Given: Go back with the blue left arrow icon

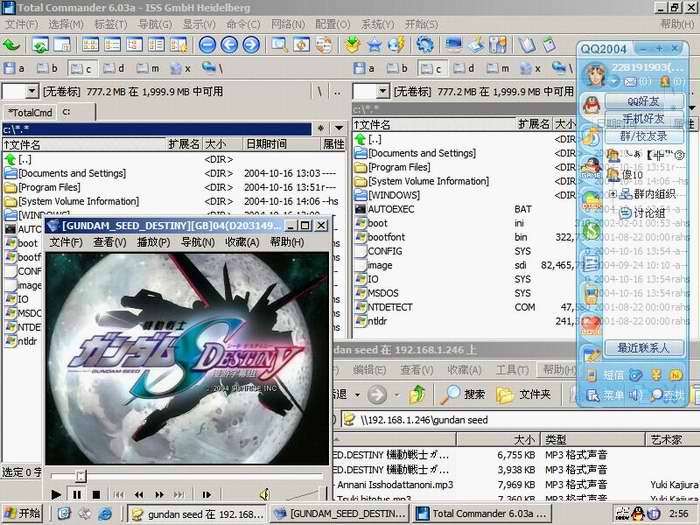Looking at the screenshot, I should (229, 45).
